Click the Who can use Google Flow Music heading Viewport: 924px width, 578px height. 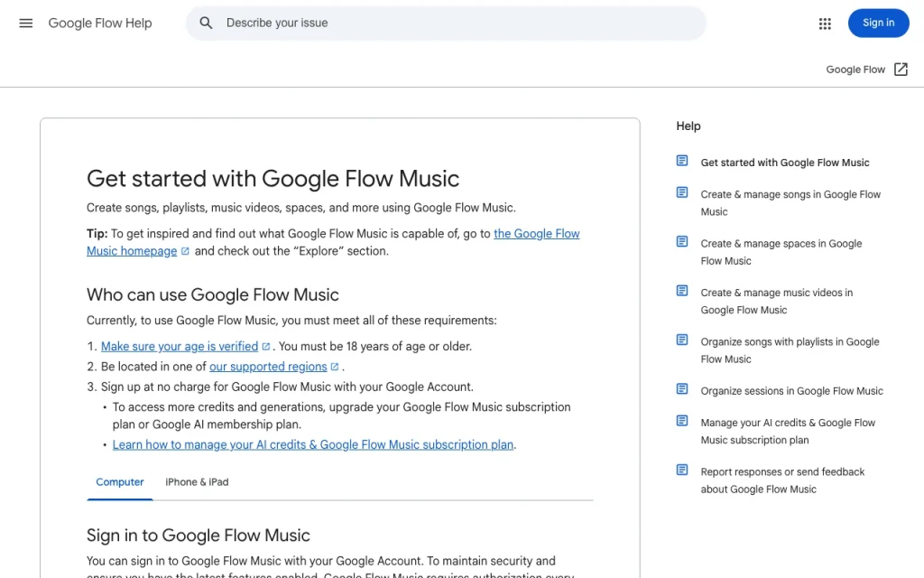[213, 295]
